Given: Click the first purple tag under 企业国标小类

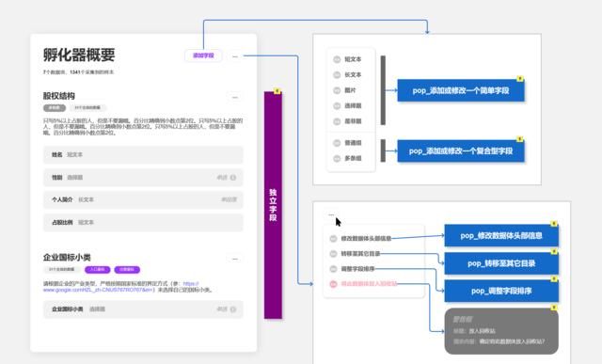Looking at the screenshot, I should pos(98,270).
